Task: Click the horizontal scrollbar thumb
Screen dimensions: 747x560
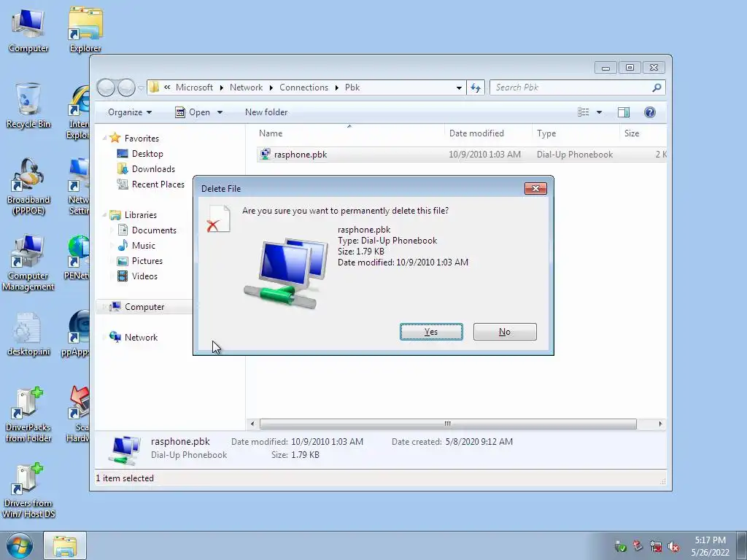Action: 448,424
